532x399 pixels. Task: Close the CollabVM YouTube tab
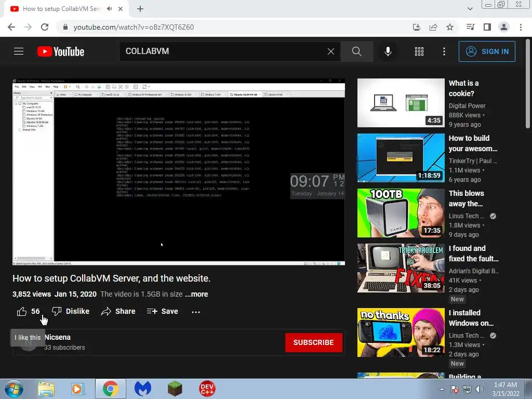click(x=121, y=9)
